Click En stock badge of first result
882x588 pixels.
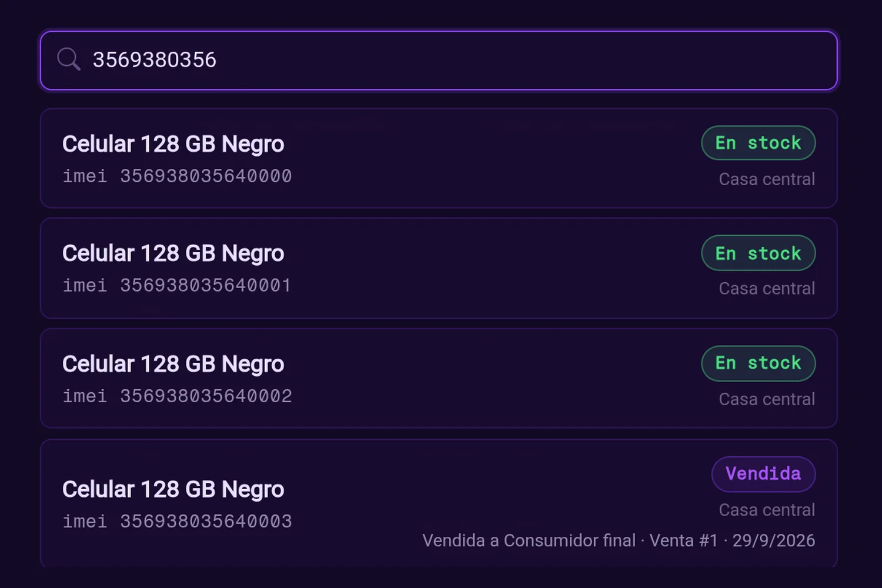coord(759,143)
